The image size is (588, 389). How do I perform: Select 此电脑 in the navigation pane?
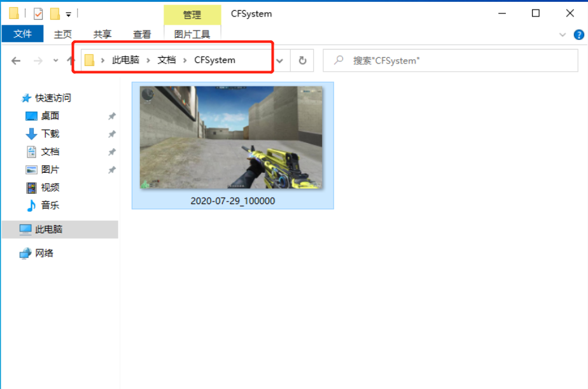point(60,229)
